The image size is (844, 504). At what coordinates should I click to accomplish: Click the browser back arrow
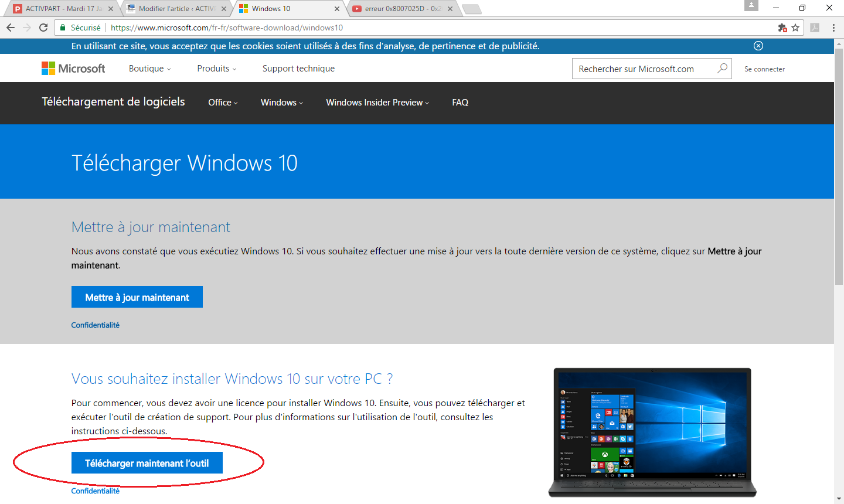coord(11,28)
